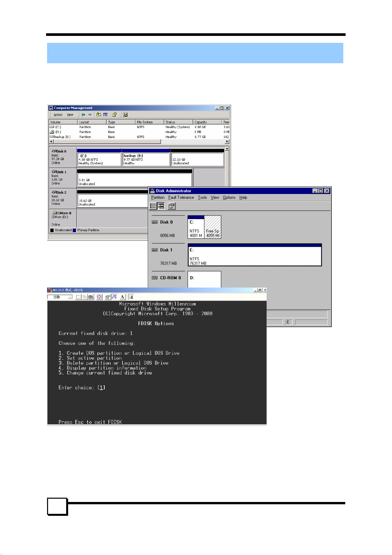
Task: Open the Tools menu in Disk Administrator
Action: click(202, 198)
